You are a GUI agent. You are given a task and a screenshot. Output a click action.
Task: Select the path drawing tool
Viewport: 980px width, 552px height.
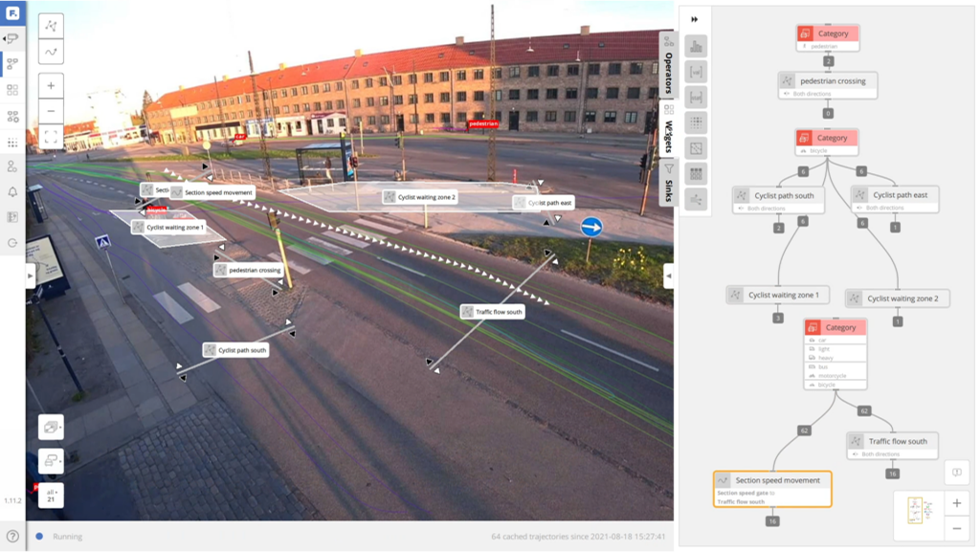pyautogui.click(x=51, y=52)
